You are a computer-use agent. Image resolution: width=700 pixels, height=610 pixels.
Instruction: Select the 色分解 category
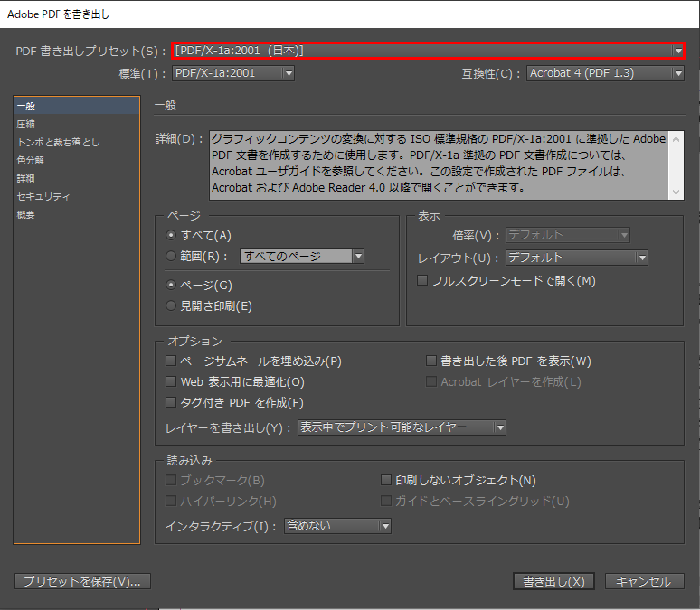pyautogui.click(x=77, y=160)
